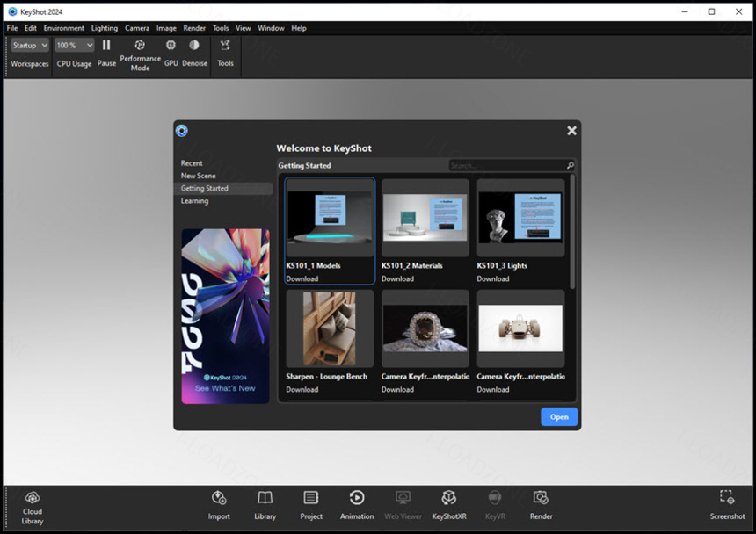Image resolution: width=756 pixels, height=534 pixels.
Task: Open the Tools menu in menu bar
Action: click(221, 28)
